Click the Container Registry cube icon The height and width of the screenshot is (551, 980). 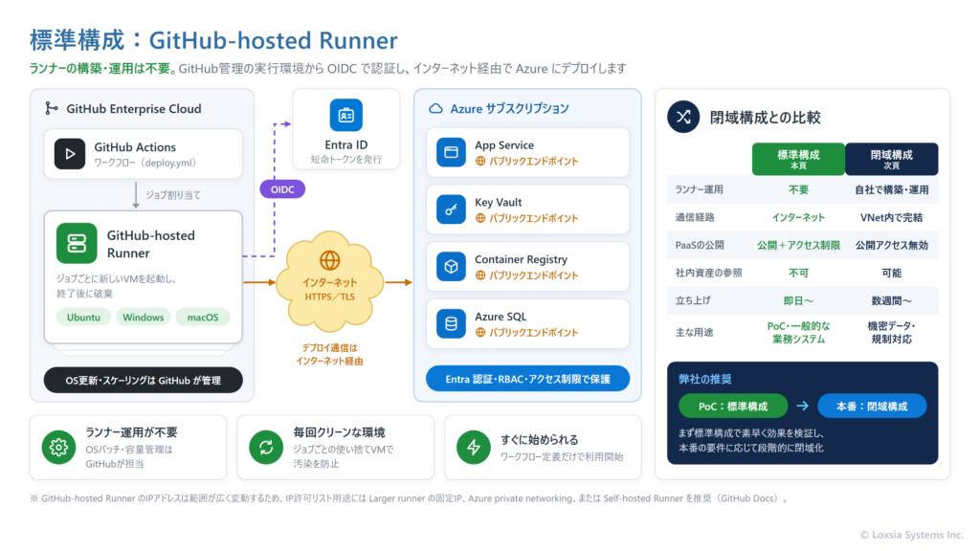(x=451, y=267)
